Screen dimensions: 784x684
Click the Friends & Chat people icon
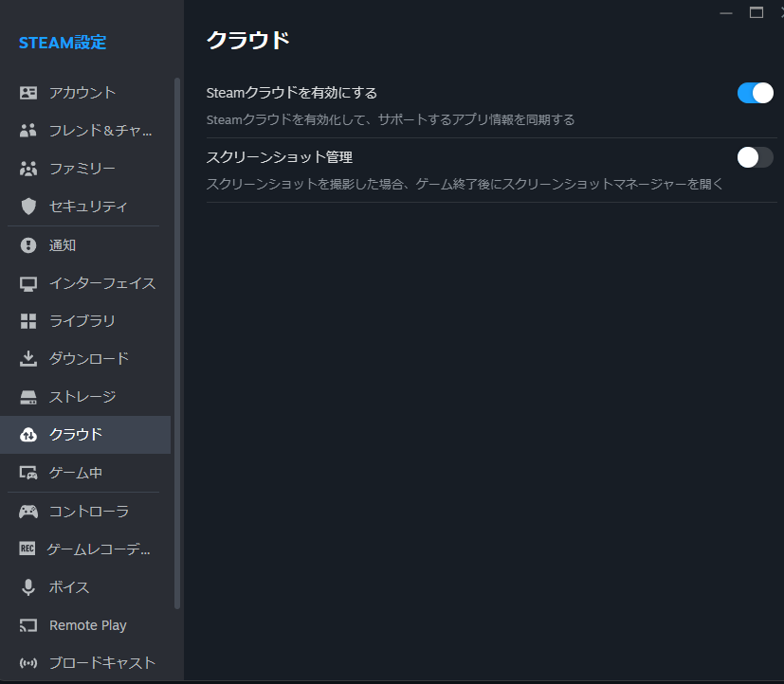point(28,131)
